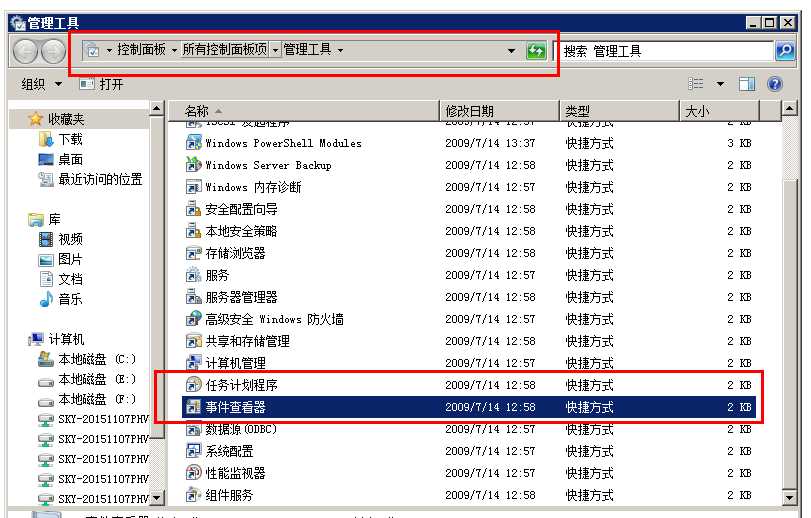Click the help question mark icon
The height and width of the screenshot is (518, 811).
click(774, 84)
